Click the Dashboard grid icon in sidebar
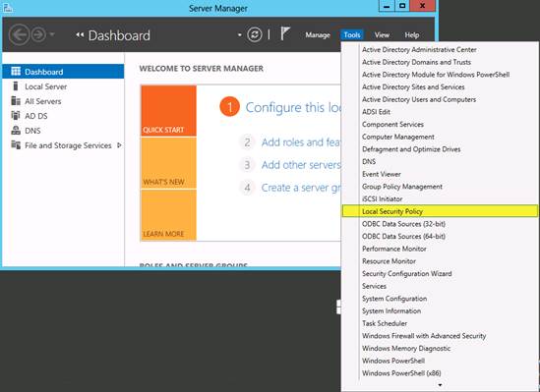Image resolution: width=540 pixels, height=392 pixels. point(16,71)
